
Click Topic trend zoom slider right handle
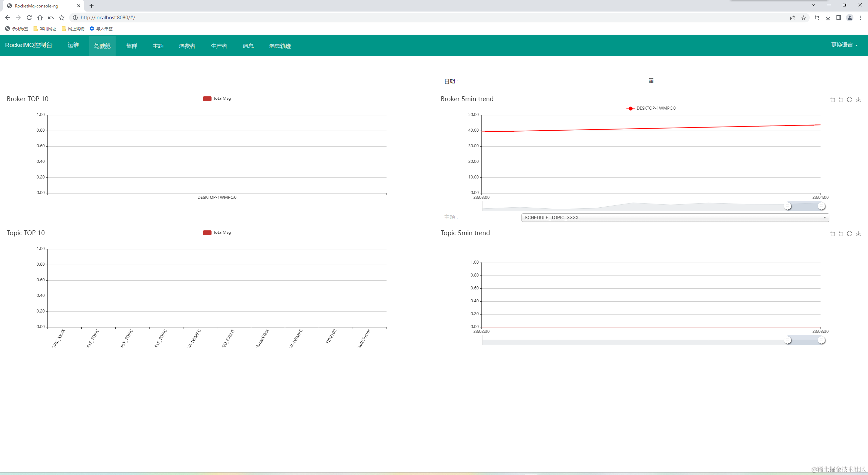click(x=821, y=340)
